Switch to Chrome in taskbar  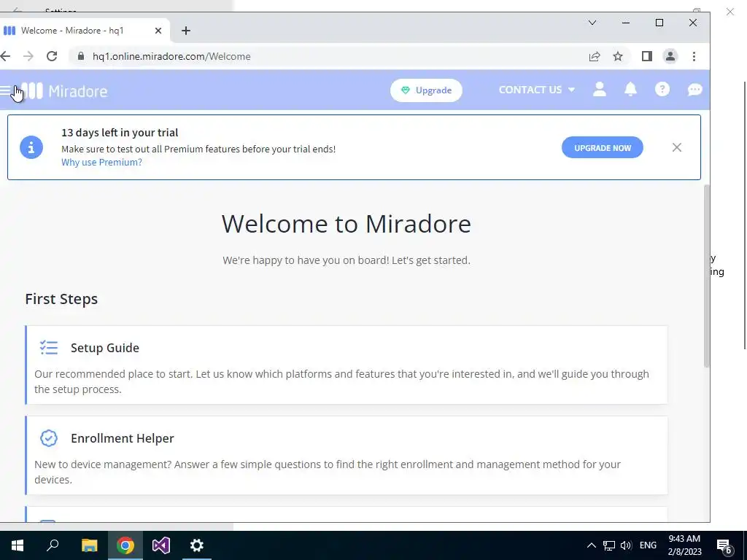(x=125, y=545)
